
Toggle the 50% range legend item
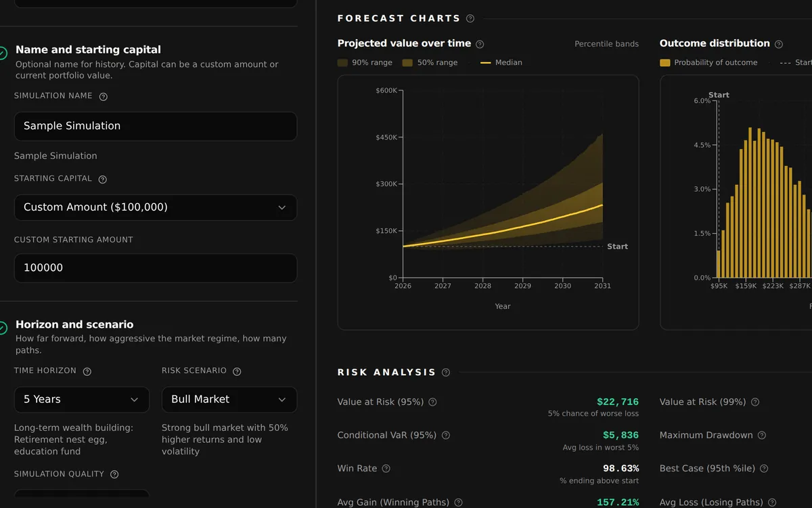pos(430,62)
